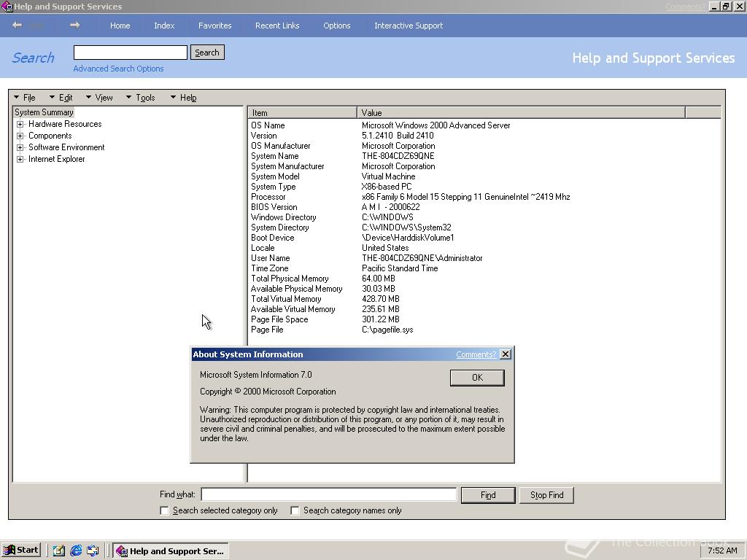Image resolution: width=747 pixels, height=560 pixels.
Task: Click the 7:52 AM system clock
Action: [722, 551]
